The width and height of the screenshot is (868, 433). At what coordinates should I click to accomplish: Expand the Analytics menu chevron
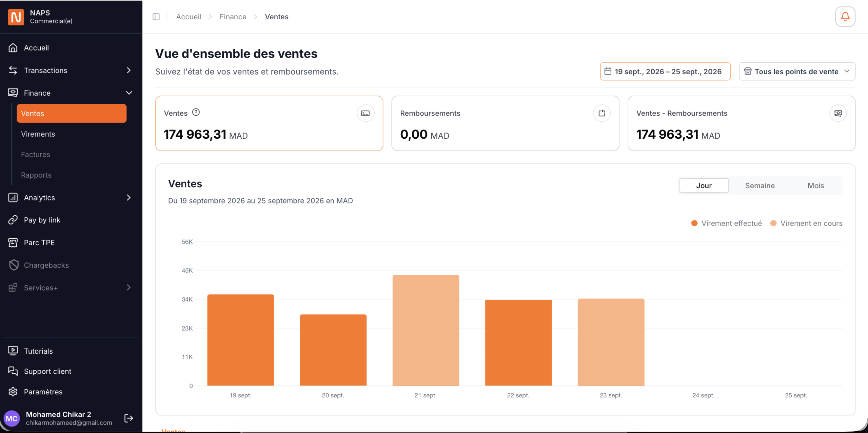point(129,197)
